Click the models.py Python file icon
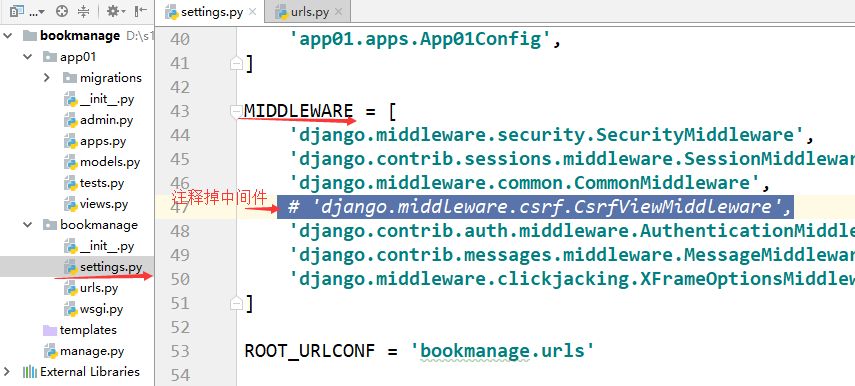855x386 pixels. pyautogui.click(x=70, y=162)
